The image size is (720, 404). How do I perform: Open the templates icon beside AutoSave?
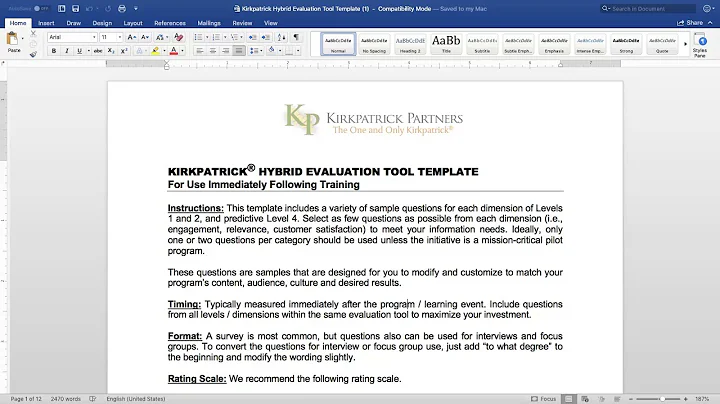[x=62, y=9]
